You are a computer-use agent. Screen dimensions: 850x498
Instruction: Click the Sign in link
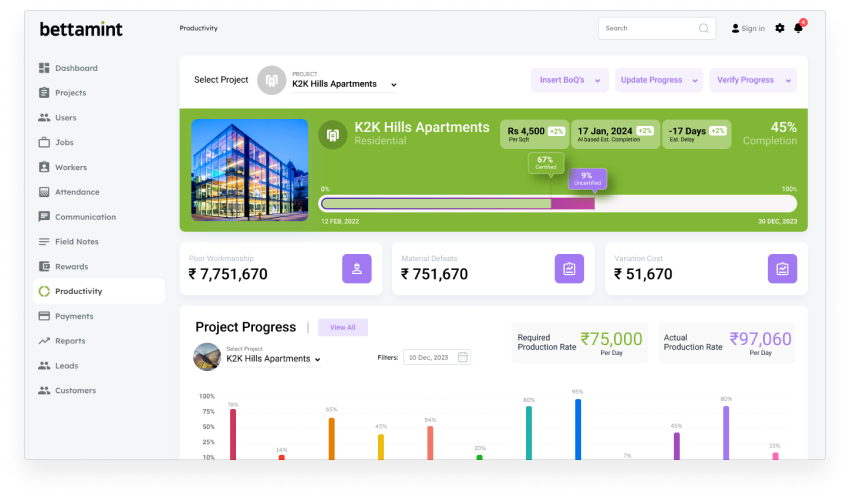748,29
